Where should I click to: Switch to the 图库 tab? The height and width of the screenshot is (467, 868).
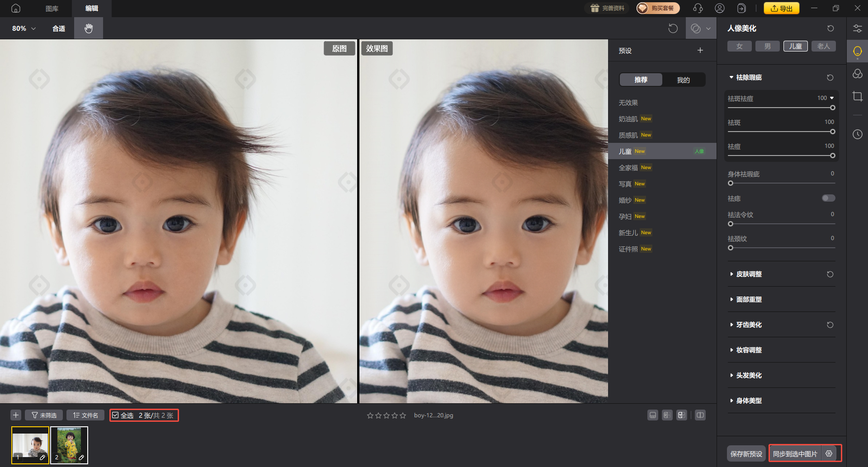tap(52, 8)
